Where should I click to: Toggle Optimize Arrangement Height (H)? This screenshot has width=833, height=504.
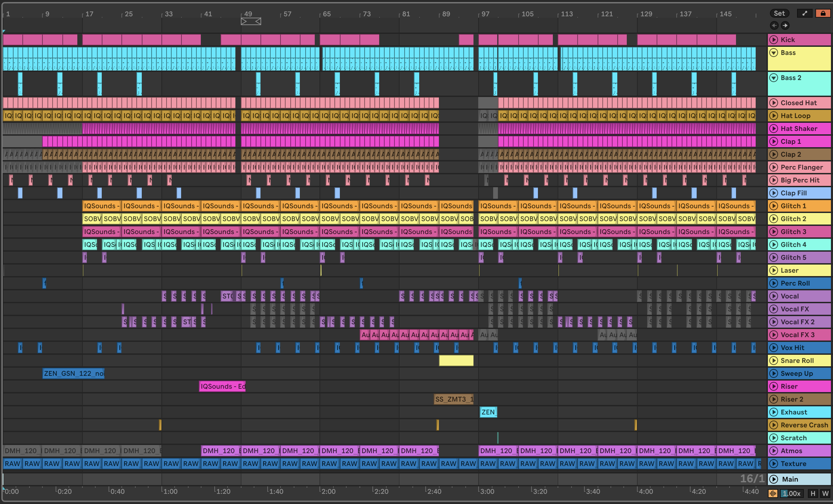pyautogui.click(x=813, y=493)
